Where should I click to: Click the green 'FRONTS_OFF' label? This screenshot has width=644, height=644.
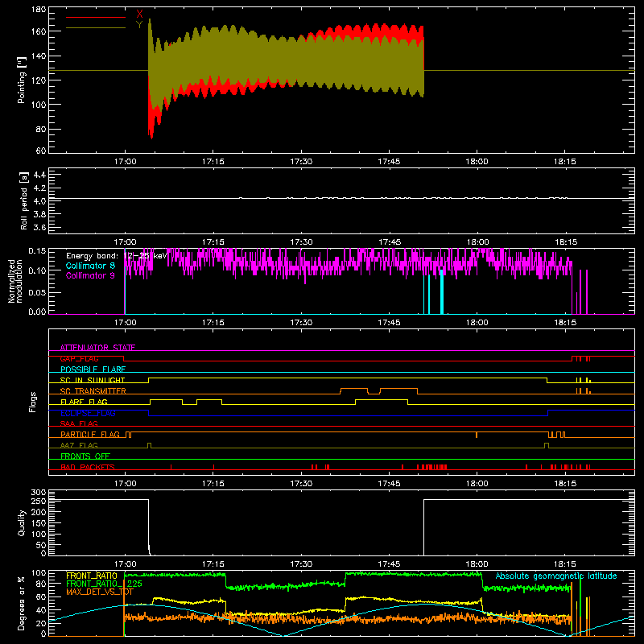[85, 456]
